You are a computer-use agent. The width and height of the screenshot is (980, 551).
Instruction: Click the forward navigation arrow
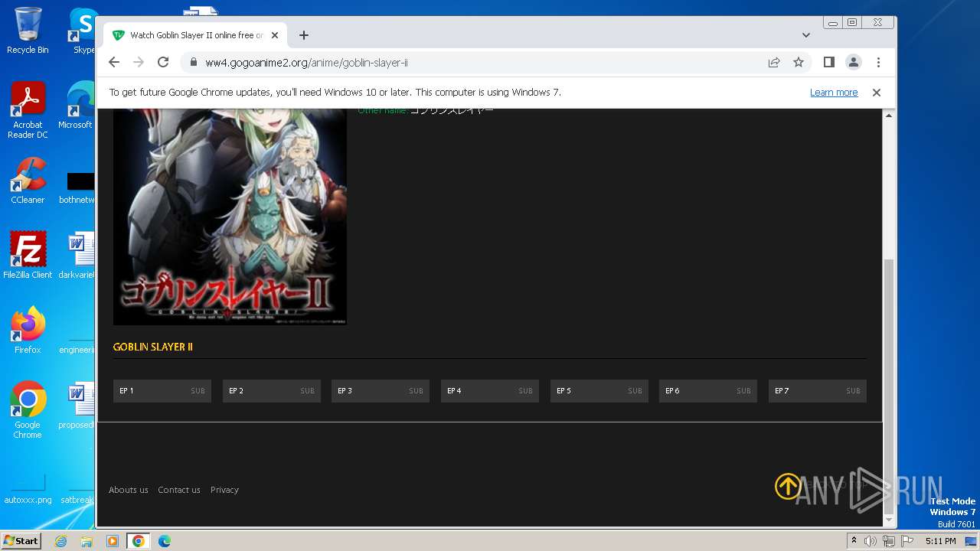point(139,62)
